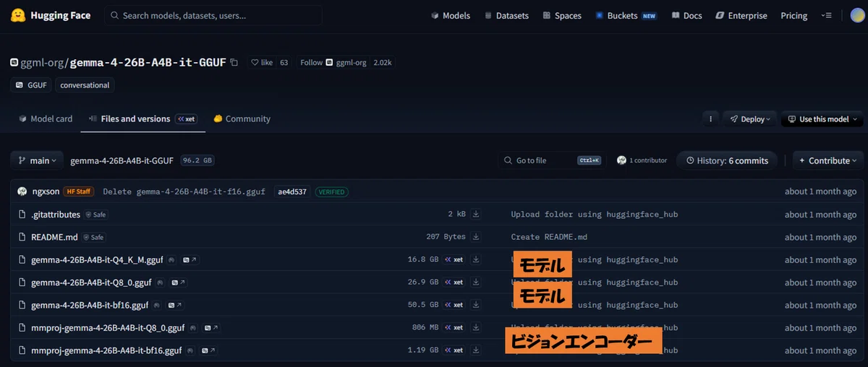Expand the extra navigation menu beside Pricing
Image resolution: width=868 pixels, height=367 pixels.
coord(826,16)
